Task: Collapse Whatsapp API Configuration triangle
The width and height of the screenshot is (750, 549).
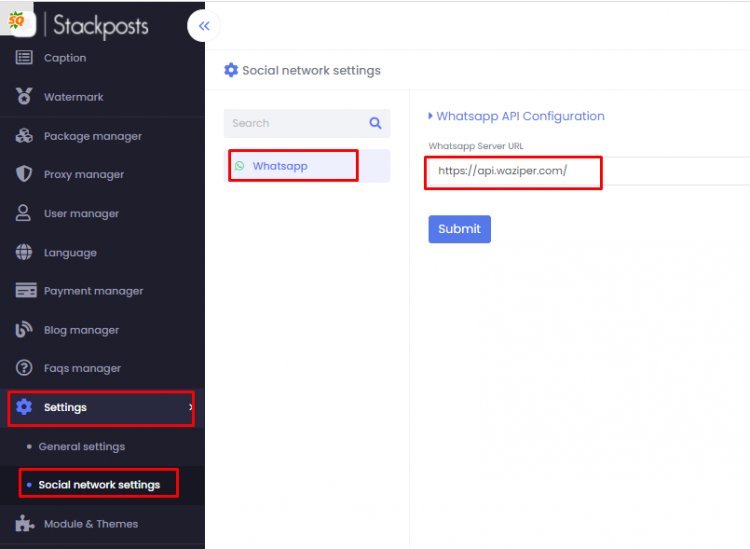Action: tap(430, 116)
